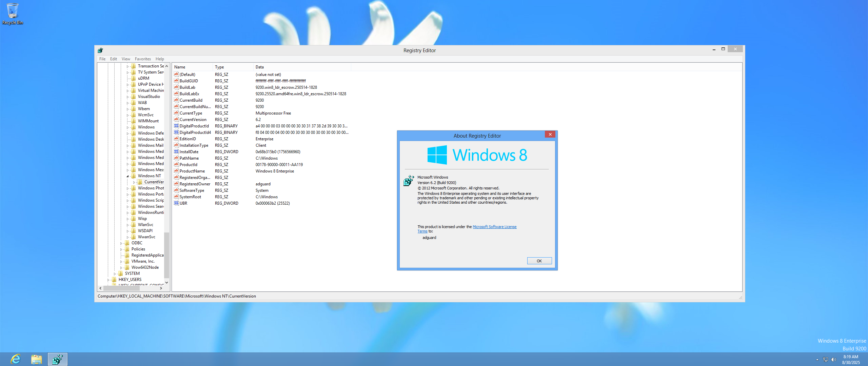Click the EditionID string value icon

(176, 139)
